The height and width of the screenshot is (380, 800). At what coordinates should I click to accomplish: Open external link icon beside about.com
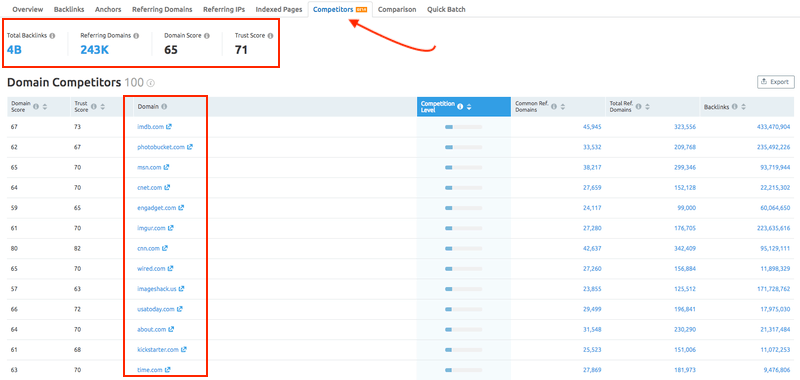point(171,330)
